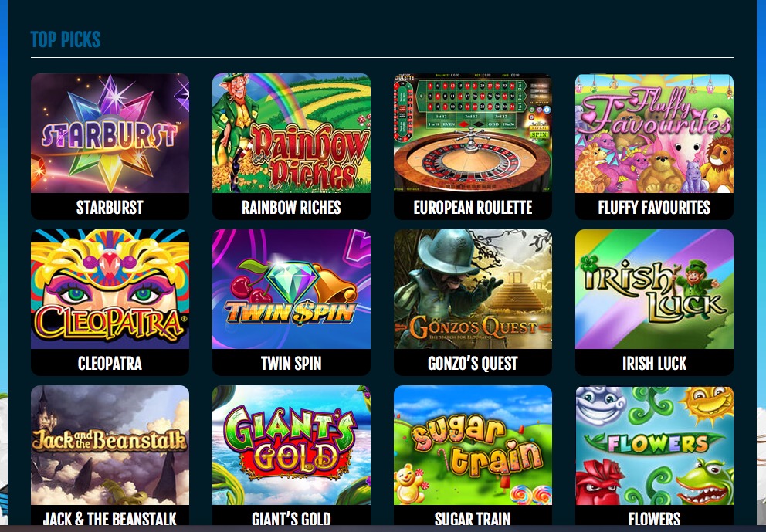The height and width of the screenshot is (532, 766).
Task: Open the Fluffy Favourites game thumbnail
Action: [x=654, y=133]
